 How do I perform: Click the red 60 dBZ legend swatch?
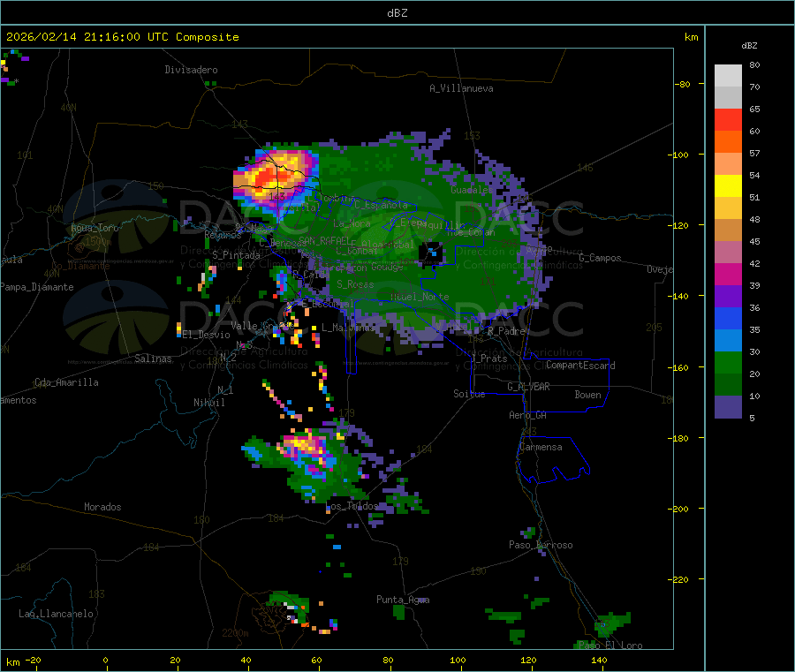728,119
